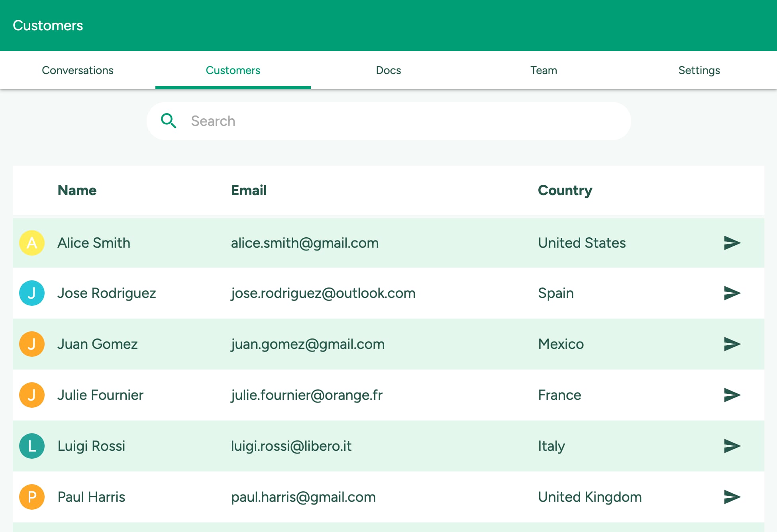Click the name Julie Fournier
The width and height of the screenshot is (777, 532).
click(100, 395)
